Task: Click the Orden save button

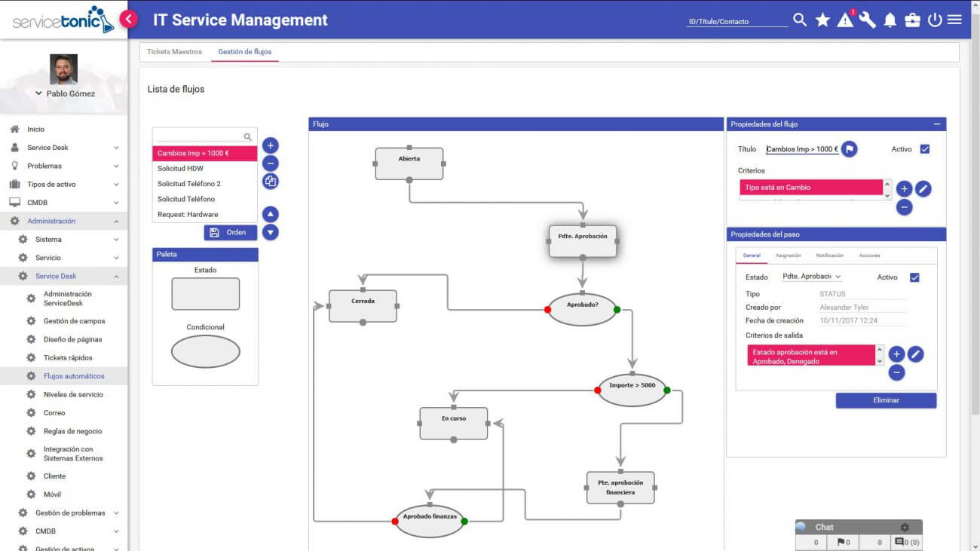Action: pos(230,232)
